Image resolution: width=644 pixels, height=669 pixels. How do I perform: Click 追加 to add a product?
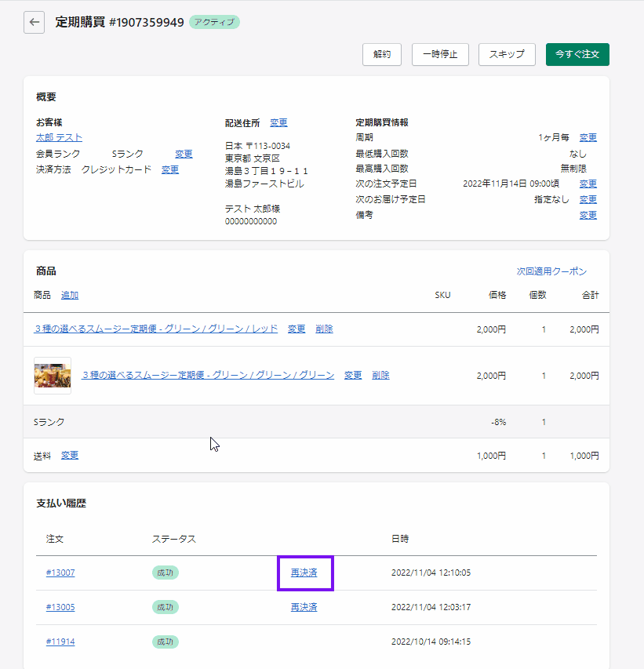pos(70,295)
